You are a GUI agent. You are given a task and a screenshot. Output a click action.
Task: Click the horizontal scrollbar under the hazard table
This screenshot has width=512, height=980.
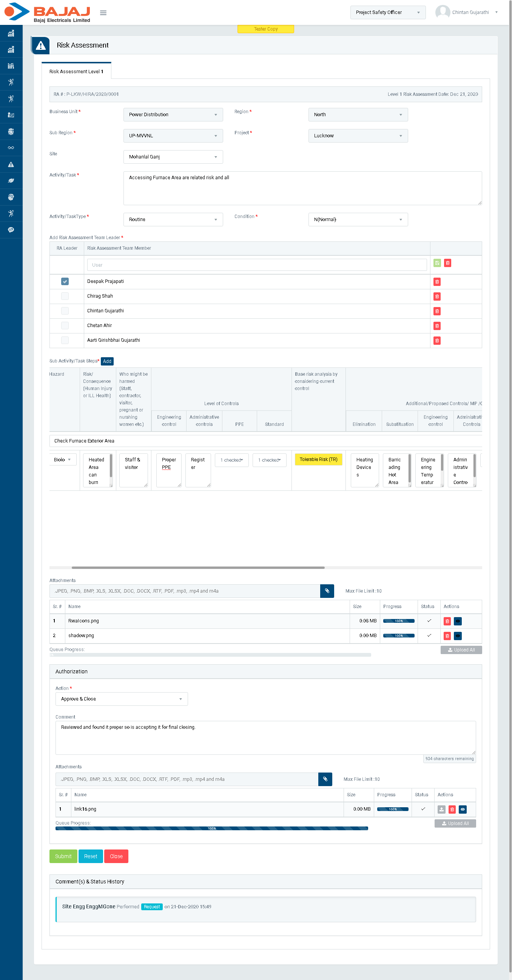pos(198,567)
